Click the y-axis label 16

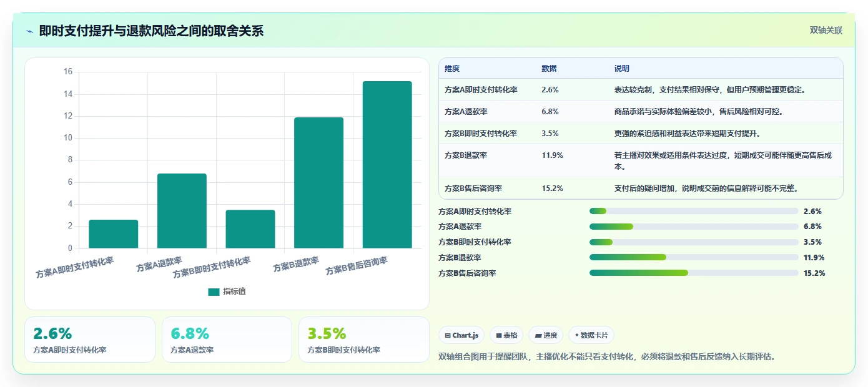tap(68, 72)
